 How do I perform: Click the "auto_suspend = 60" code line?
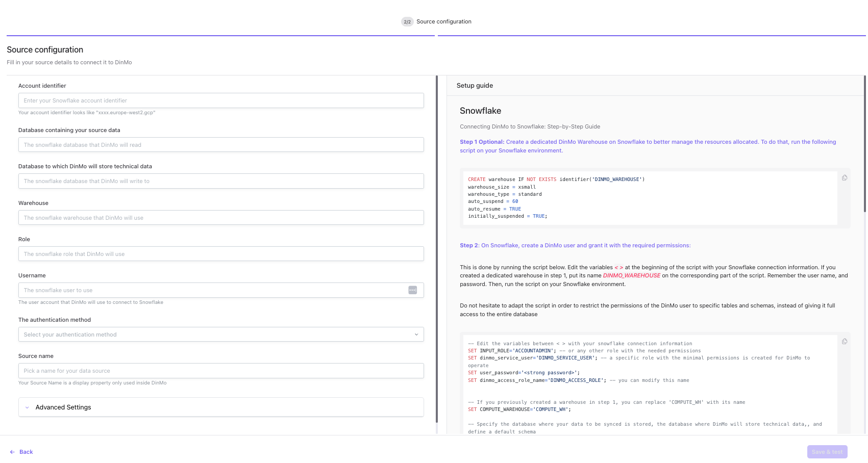click(x=493, y=201)
